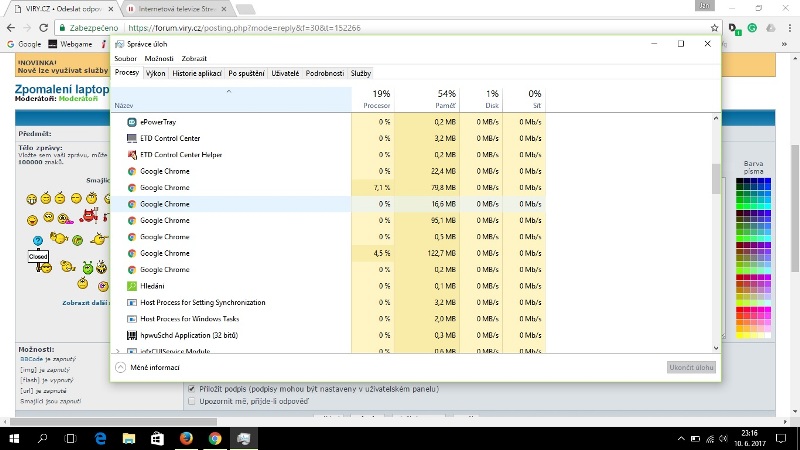Reload the Chrome page
The width and height of the screenshot is (800, 450).
pyautogui.click(x=43, y=28)
